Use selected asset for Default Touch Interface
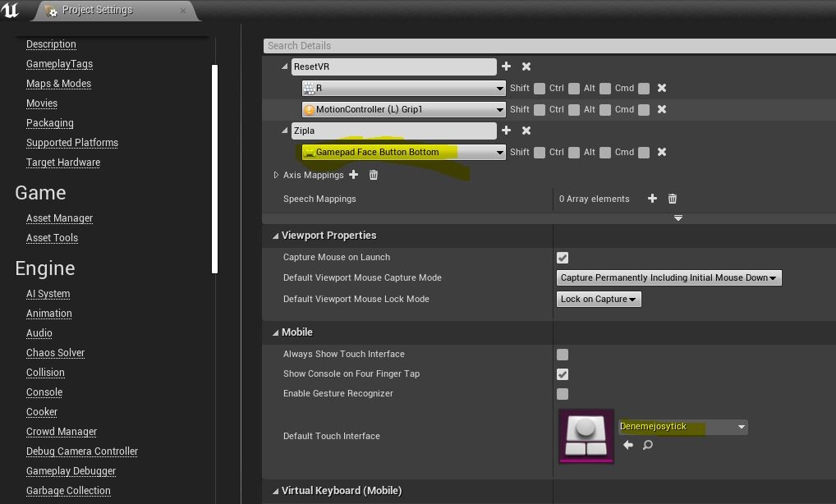The image size is (836, 504). [x=628, y=445]
